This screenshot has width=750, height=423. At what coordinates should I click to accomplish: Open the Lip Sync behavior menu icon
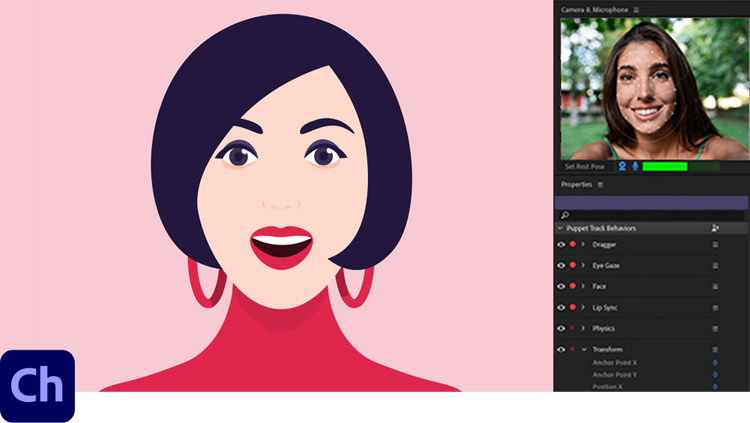click(x=715, y=308)
